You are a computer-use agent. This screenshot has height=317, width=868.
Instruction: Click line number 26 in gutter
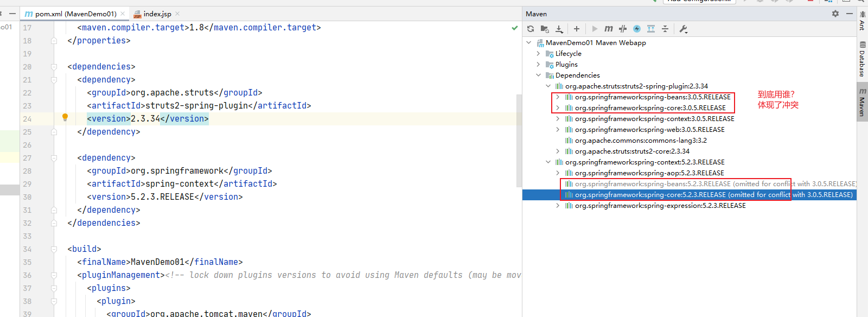pos(27,145)
